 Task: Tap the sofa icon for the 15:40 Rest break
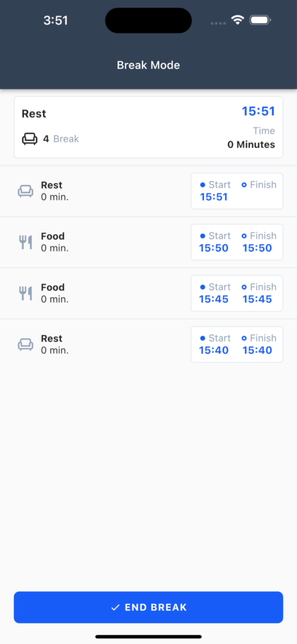tap(26, 345)
